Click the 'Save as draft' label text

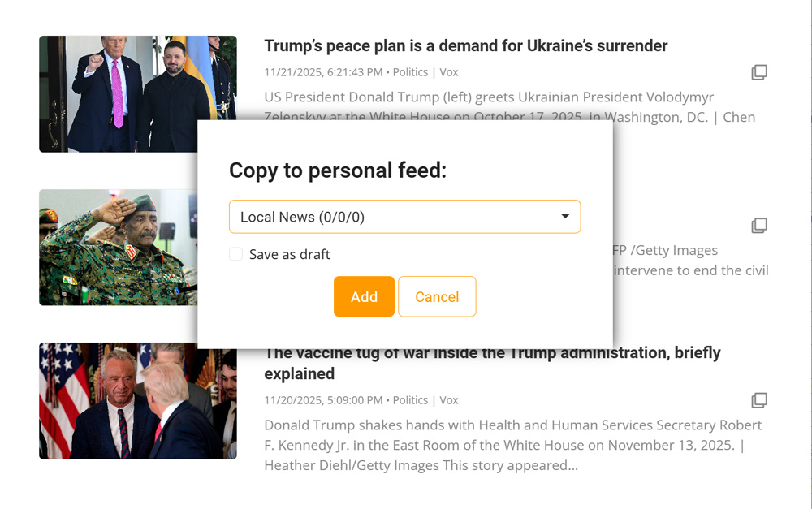point(290,254)
